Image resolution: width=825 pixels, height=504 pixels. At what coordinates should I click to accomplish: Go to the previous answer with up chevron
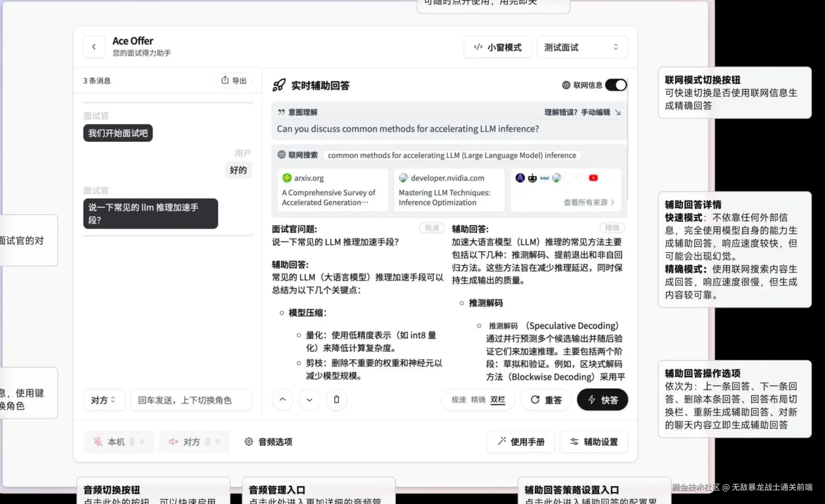coord(283,399)
